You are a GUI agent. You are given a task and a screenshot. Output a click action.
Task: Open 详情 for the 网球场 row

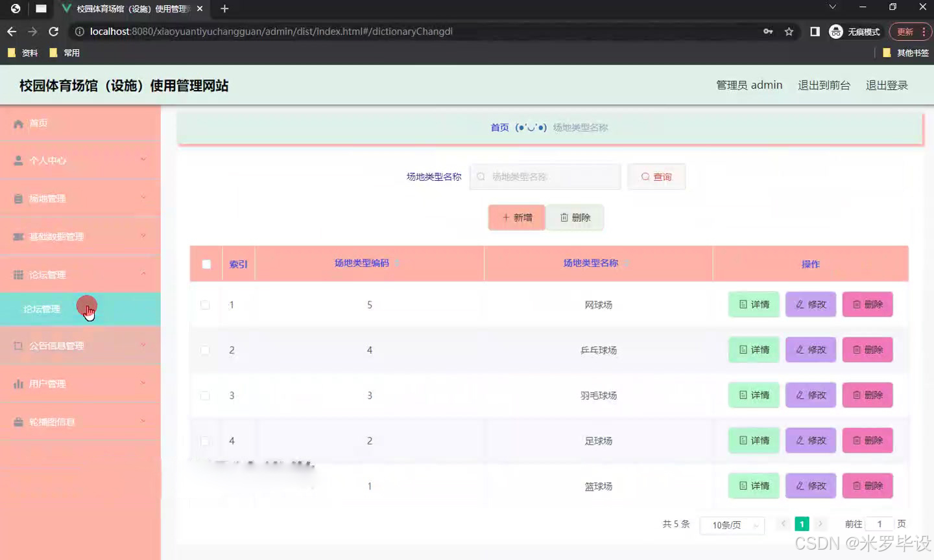click(754, 305)
